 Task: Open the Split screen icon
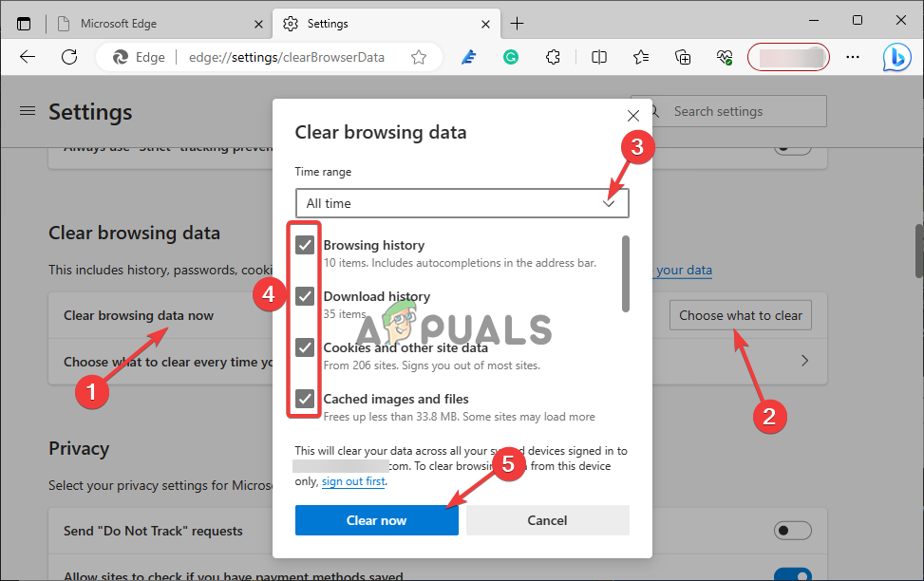point(598,57)
